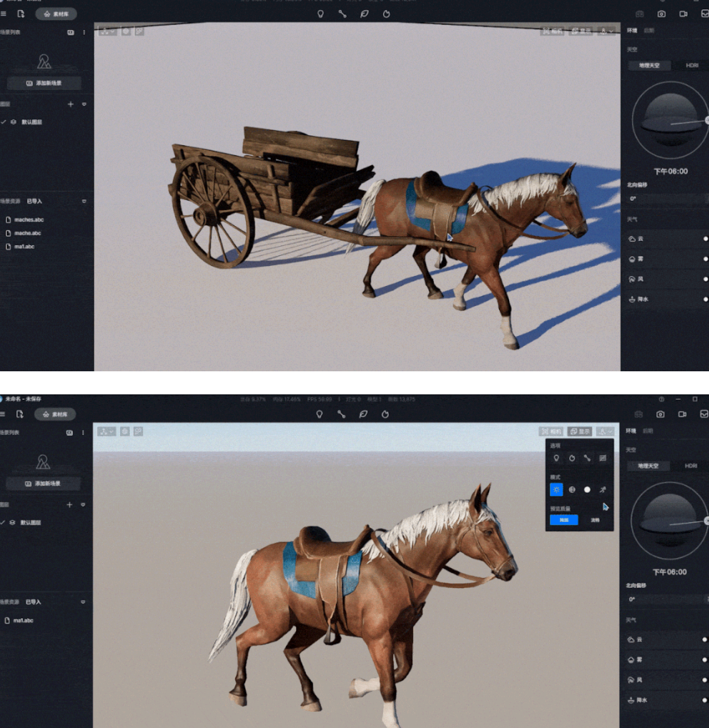Screen dimensions: 709x728
Task: Expand the 图层 layers dropdown arrow in the lower window
Action: pyautogui.click(x=84, y=505)
